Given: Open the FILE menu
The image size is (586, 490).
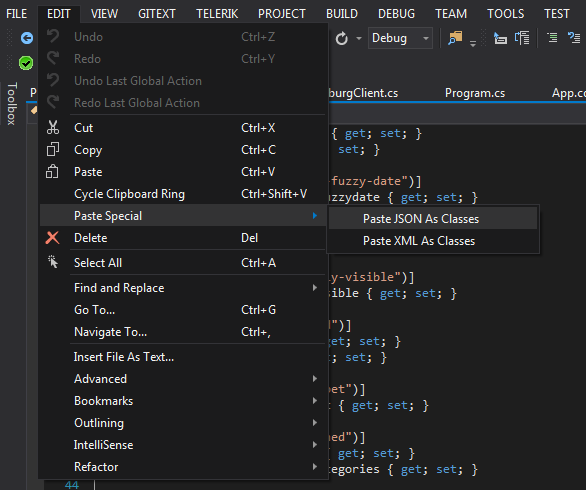Looking at the screenshot, I should 16,14.
